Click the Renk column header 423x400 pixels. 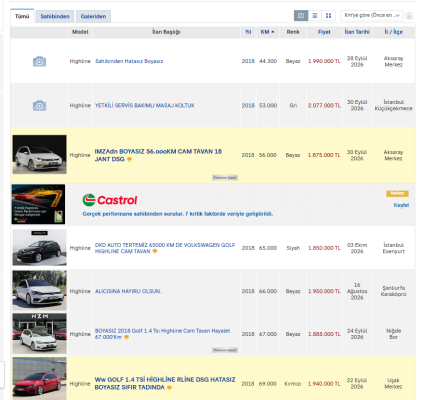click(x=293, y=32)
